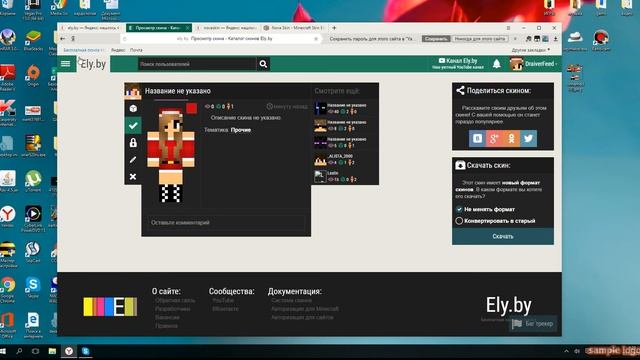The height and width of the screenshot is (360, 640).
Task: Share skin on VK
Action: click(x=477, y=138)
